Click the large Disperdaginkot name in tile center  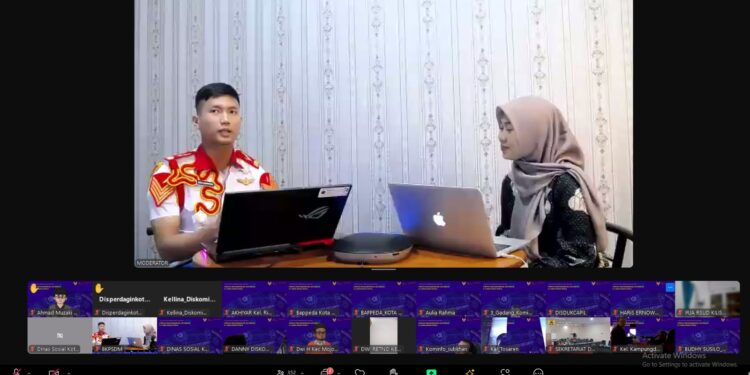coord(125,299)
